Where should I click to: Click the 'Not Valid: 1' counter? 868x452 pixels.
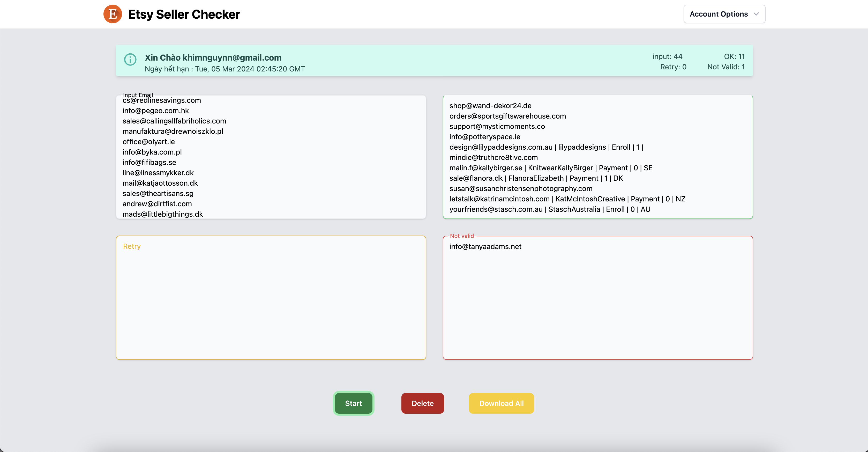coord(726,67)
